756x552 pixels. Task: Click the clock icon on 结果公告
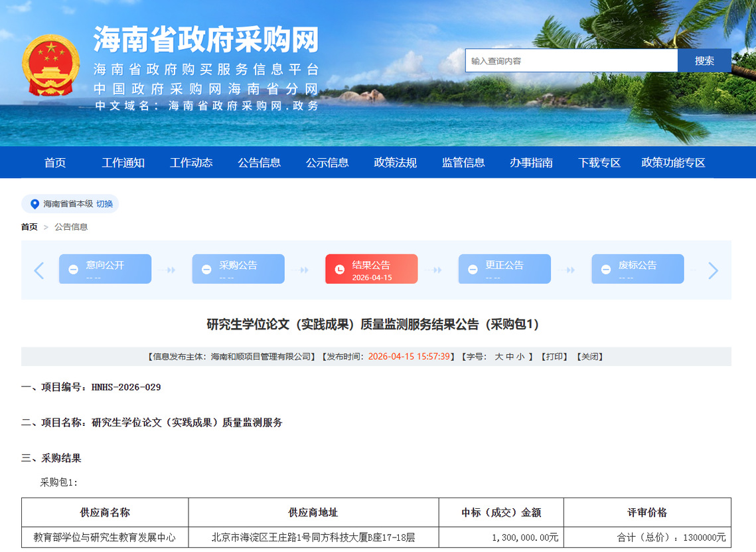[x=340, y=270]
